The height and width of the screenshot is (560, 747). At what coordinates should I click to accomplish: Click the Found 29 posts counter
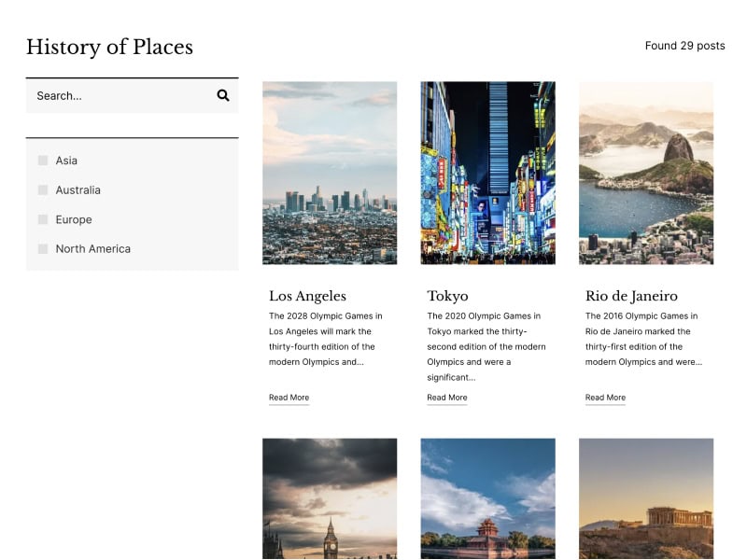pyautogui.click(x=684, y=46)
